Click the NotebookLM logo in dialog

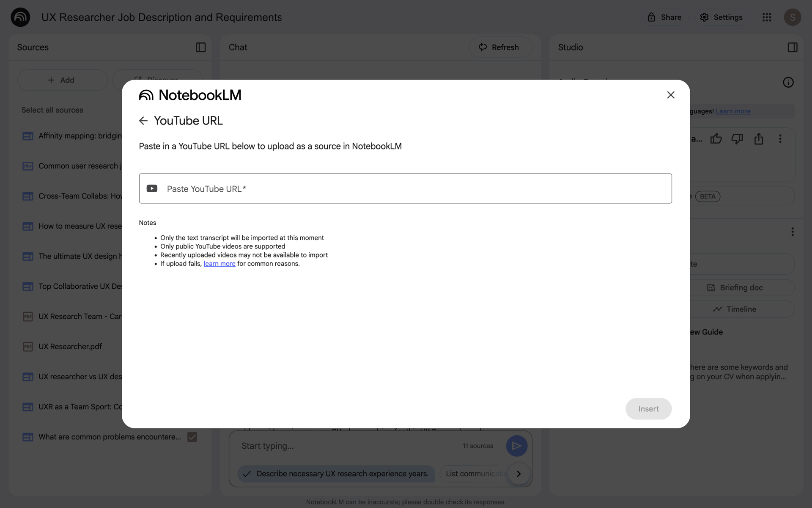190,95
